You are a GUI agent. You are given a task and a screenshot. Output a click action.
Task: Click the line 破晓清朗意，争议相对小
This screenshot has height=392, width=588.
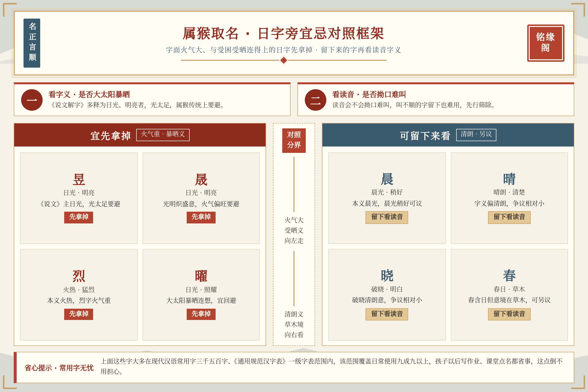tap(387, 300)
